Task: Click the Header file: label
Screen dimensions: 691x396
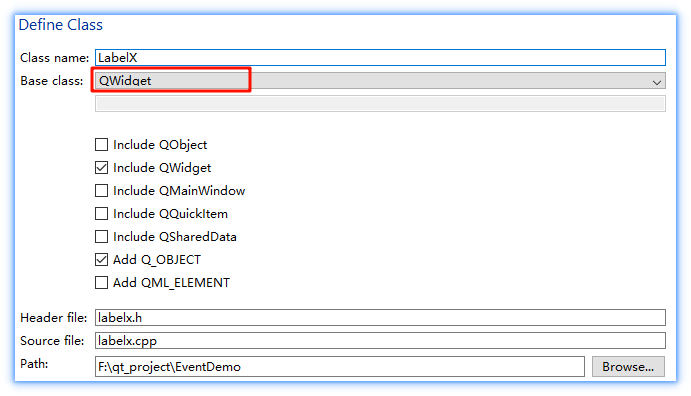Action: (54, 318)
